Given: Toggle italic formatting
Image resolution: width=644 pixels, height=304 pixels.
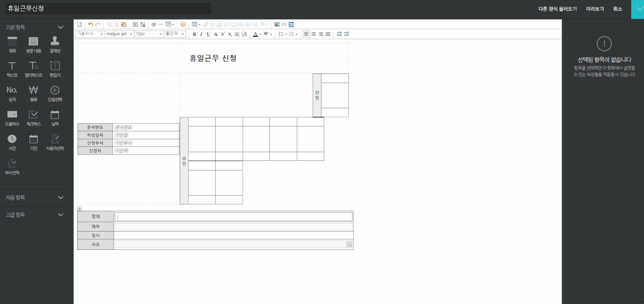Looking at the screenshot, I should (201, 34).
